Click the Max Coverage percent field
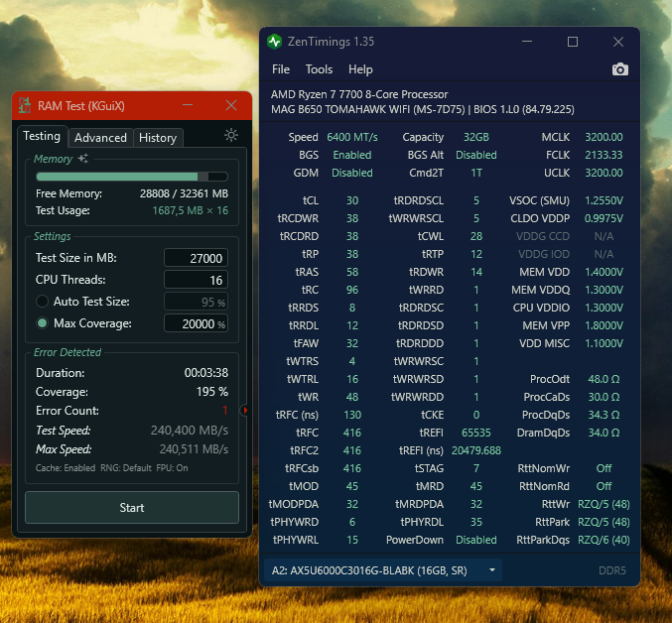The width and height of the screenshot is (672, 623). tap(196, 323)
